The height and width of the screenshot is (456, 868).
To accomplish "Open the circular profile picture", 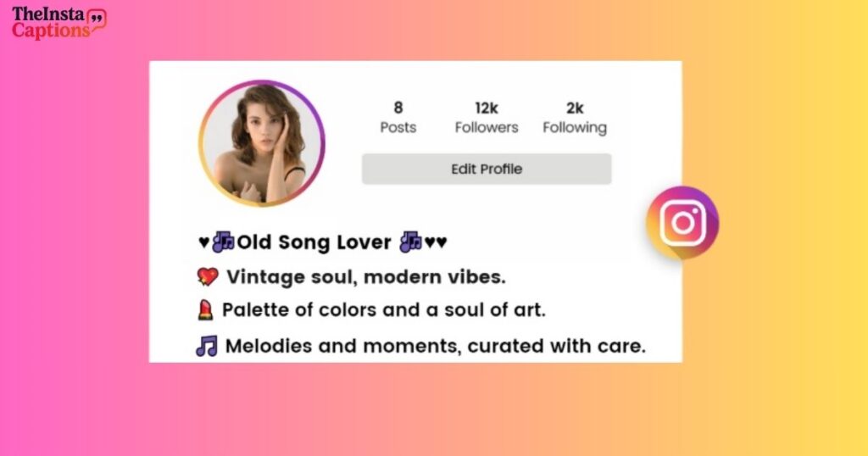I will (x=262, y=144).
